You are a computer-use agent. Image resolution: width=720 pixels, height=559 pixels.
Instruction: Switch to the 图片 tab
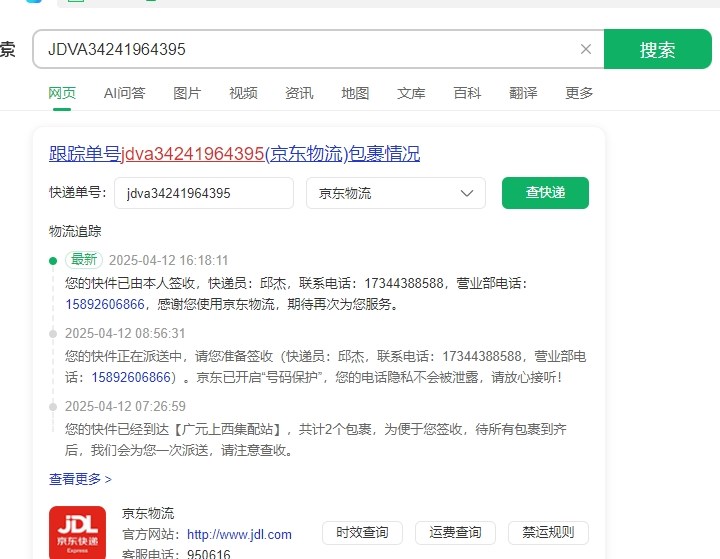pos(187,93)
